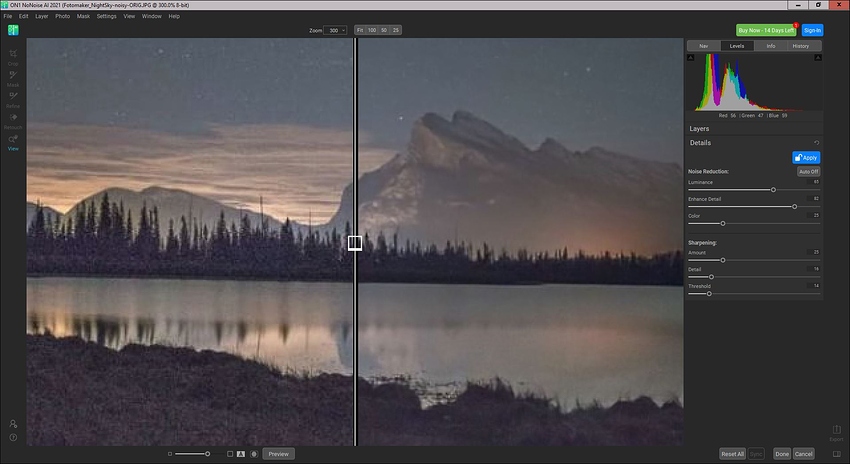Adjust the Color noise slider handle
The height and width of the screenshot is (464, 850).
pyautogui.click(x=723, y=223)
